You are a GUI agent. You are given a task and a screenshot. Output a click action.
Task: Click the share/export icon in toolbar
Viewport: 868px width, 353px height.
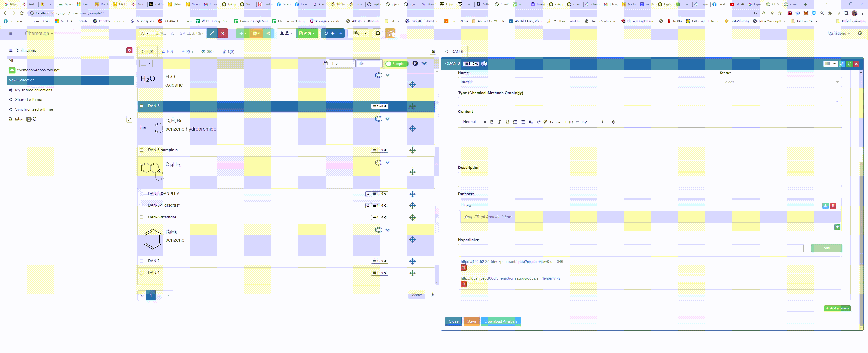(269, 33)
